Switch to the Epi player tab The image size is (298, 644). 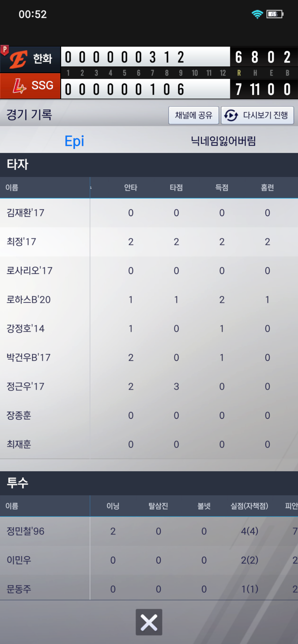(x=74, y=141)
